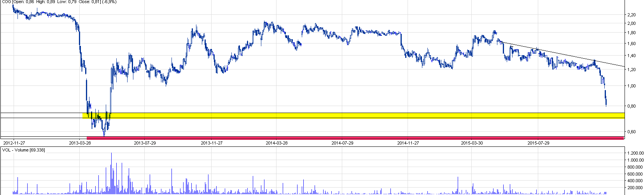
Task: Click the 2015-07-29 date label
Action: coord(538,143)
